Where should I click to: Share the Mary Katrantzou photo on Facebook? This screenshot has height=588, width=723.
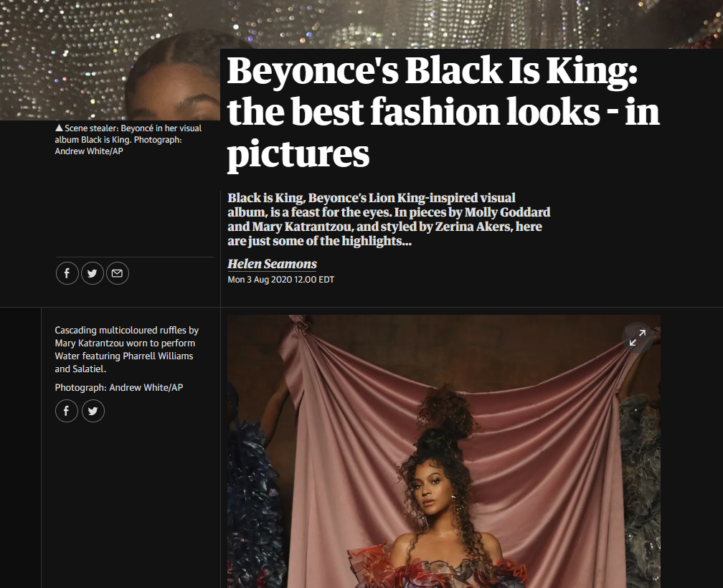point(67,410)
